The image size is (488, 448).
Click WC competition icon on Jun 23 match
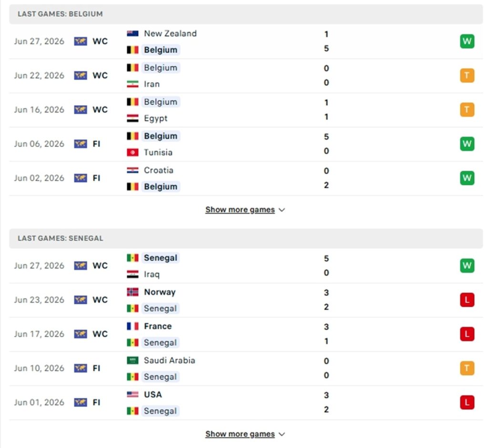click(81, 300)
